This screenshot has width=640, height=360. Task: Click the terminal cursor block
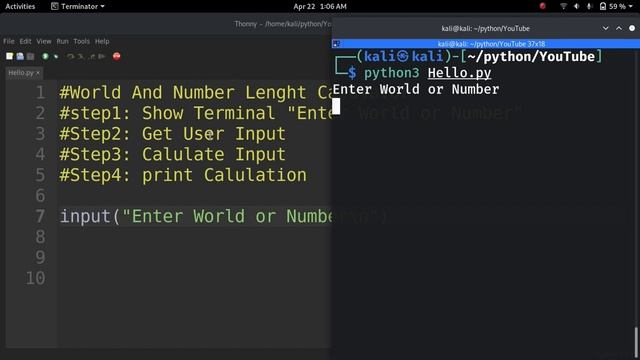click(336, 106)
